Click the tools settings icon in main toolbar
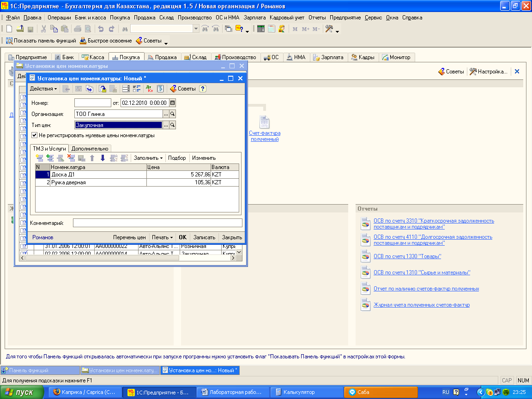 pyautogui.click(x=329, y=29)
